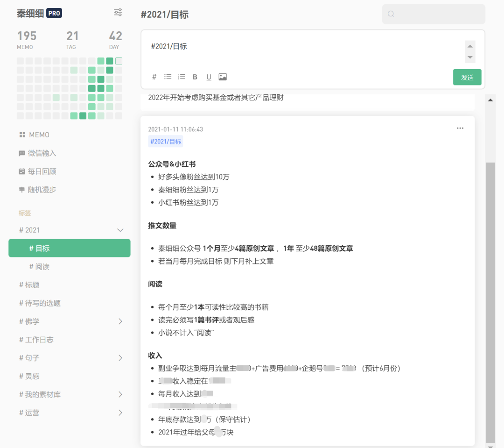
Task: Click the 秦细细 account name
Action: click(30, 13)
